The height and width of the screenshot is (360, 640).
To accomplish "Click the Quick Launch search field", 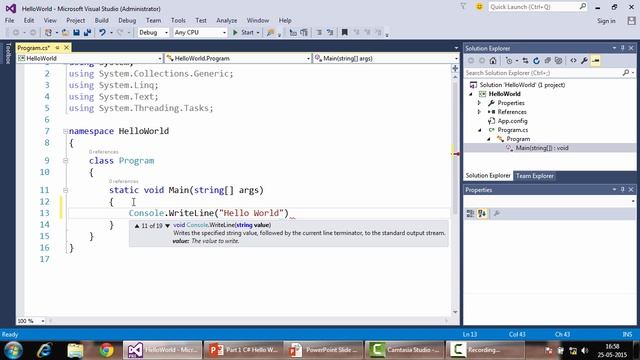I will 537,7.
